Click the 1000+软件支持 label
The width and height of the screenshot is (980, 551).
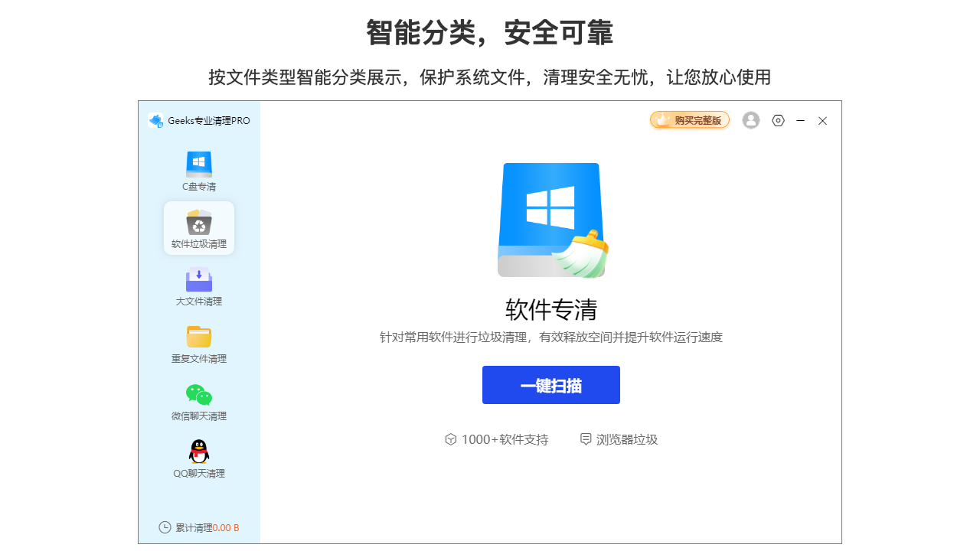point(504,439)
